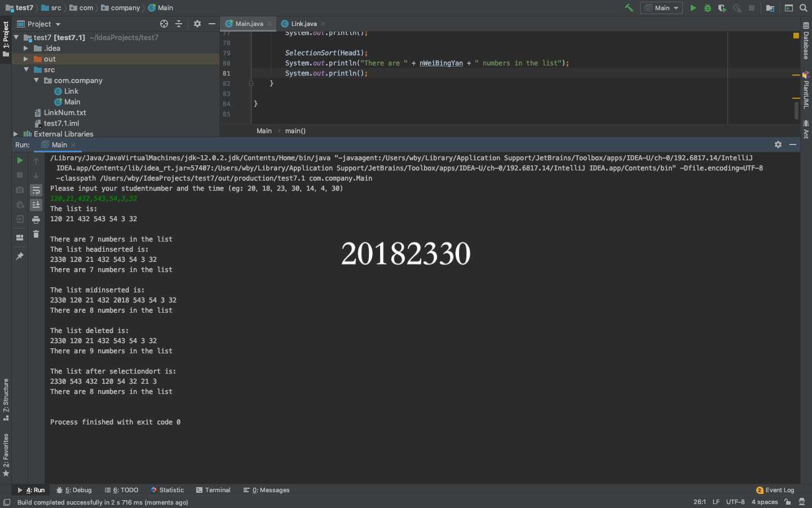Image resolution: width=812 pixels, height=508 pixels.
Task: Click the Build Project hammer icon
Action: [629, 8]
